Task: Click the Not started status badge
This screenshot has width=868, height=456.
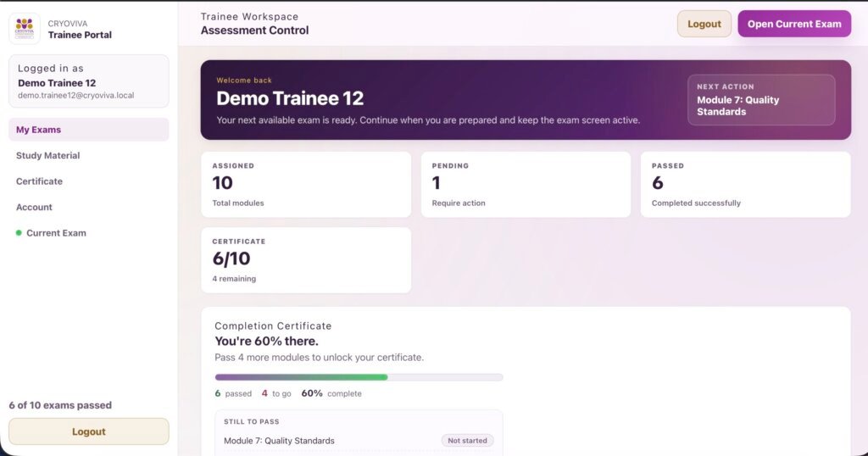Action: (467, 441)
